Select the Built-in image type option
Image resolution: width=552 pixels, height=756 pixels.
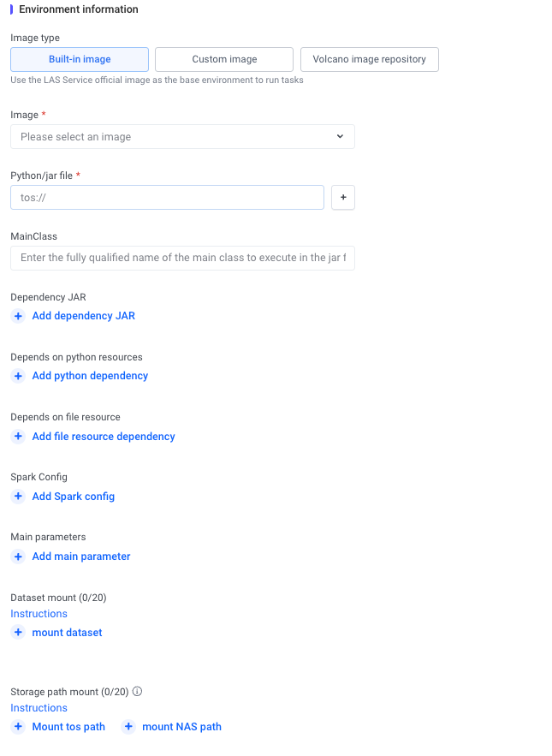tap(80, 59)
